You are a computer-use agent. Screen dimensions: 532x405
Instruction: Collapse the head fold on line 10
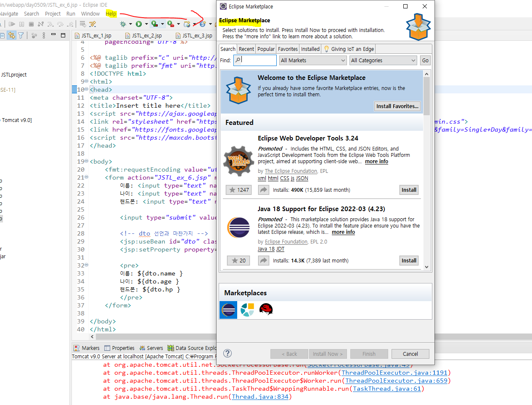coord(87,89)
